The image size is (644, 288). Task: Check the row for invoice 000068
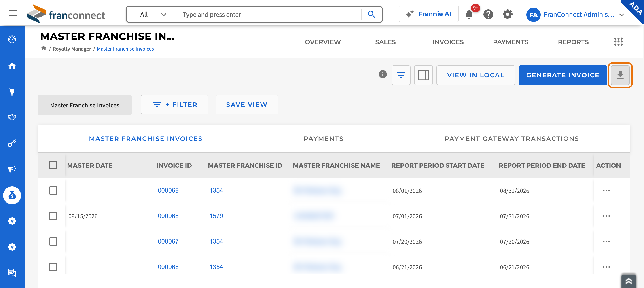pyautogui.click(x=53, y=216)
